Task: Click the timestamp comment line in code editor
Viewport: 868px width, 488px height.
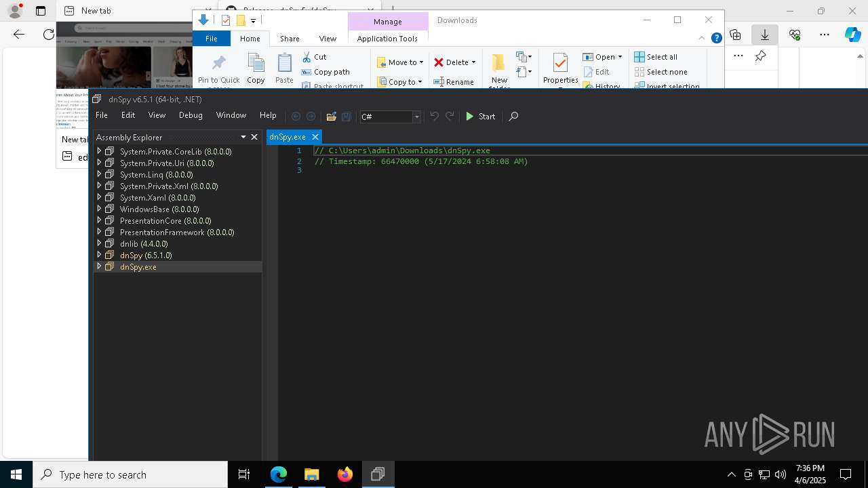Action: [421, 161]
